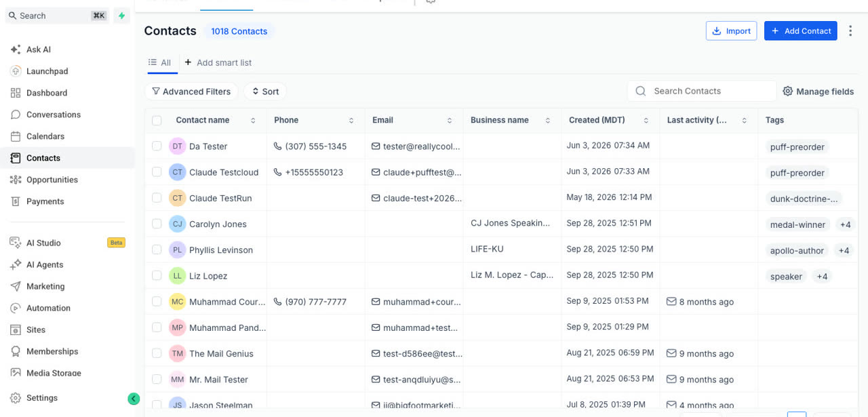Open Memberships in the sidebar

(52, 351)
